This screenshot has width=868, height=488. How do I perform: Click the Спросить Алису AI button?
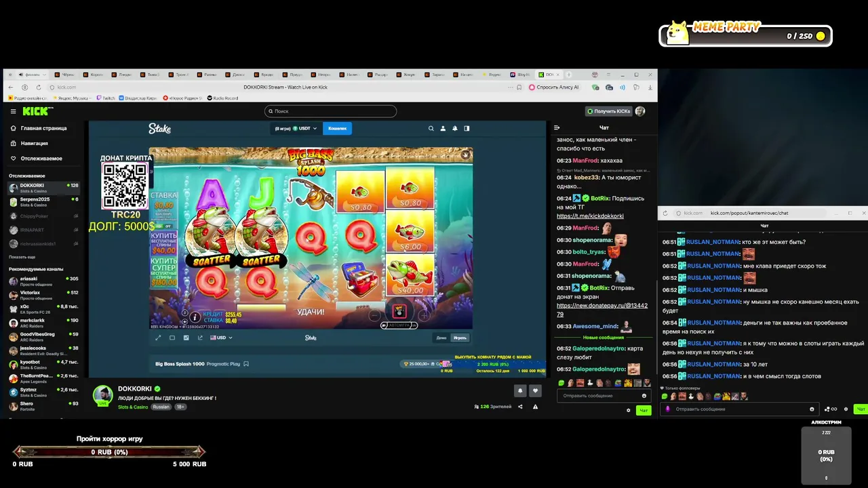click(554, 87)
